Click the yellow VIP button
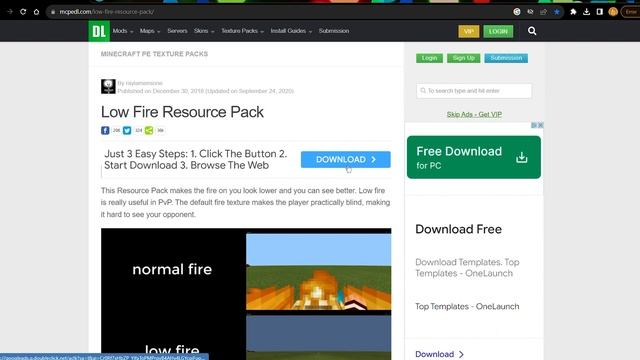 pyautogui.click(x=469, y=31)
